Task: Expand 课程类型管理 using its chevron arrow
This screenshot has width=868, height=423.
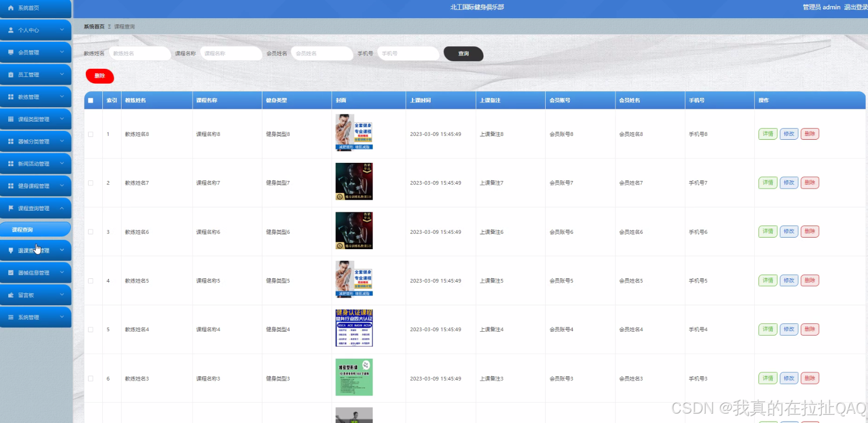Action: (62, 119)
